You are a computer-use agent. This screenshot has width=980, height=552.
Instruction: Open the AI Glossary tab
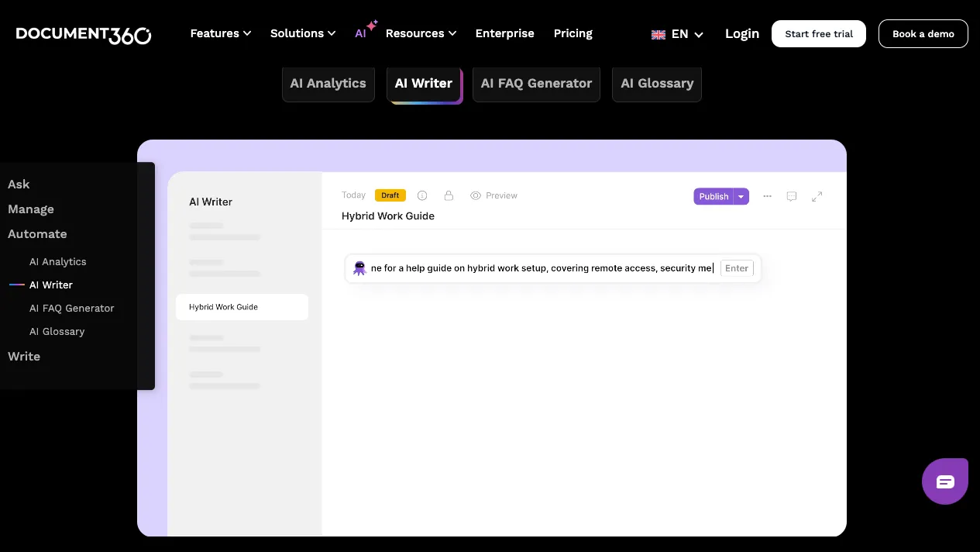pyautogui.click(x=657, y=84)
